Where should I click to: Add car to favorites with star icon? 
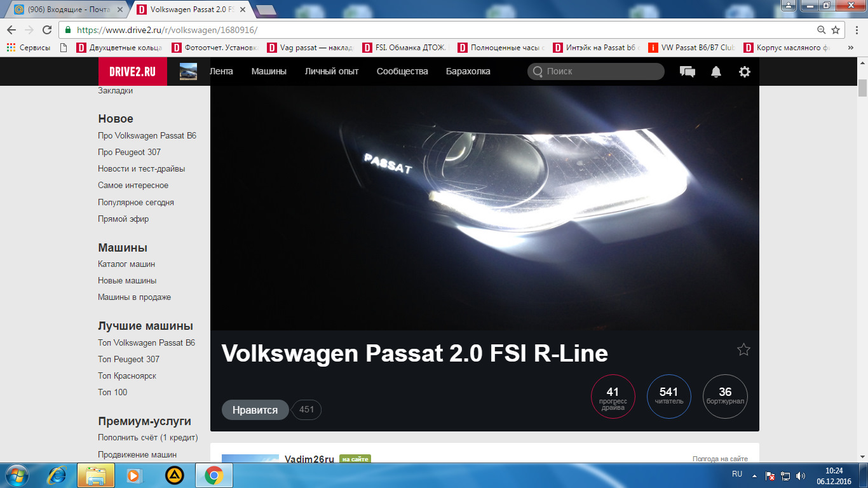[743, 349]
